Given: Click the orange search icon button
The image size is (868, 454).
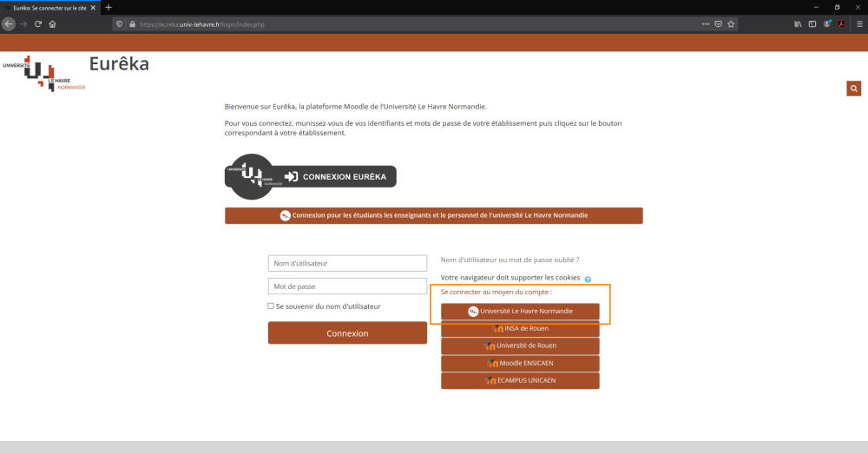Looking at the screenshot, I should [855, 89].
